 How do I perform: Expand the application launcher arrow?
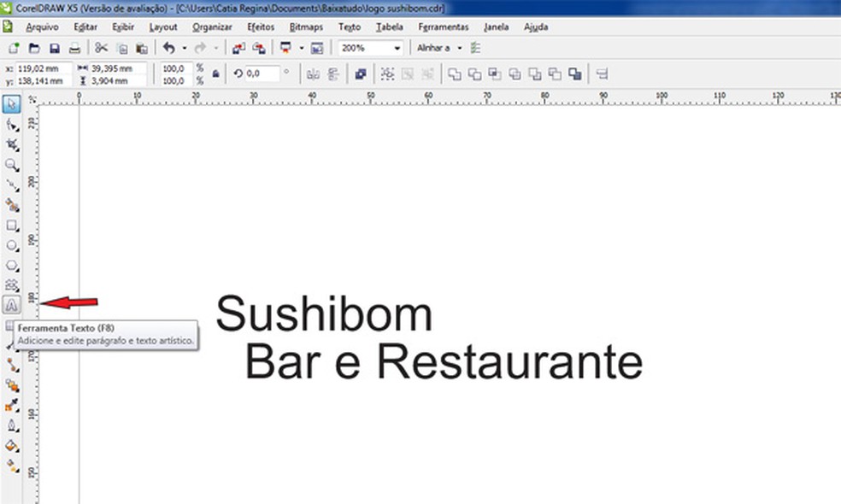pyautogui.click(x=302, y=48)
